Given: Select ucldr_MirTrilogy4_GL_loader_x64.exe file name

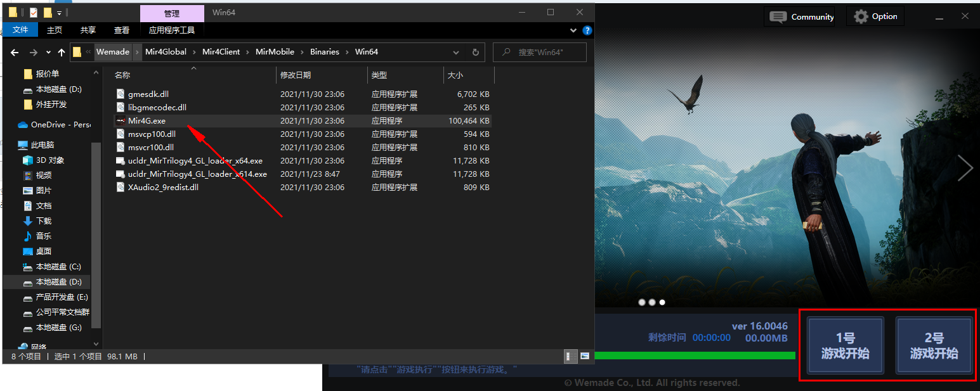Looking at the screenshot, I should click(x=195, y=161).
